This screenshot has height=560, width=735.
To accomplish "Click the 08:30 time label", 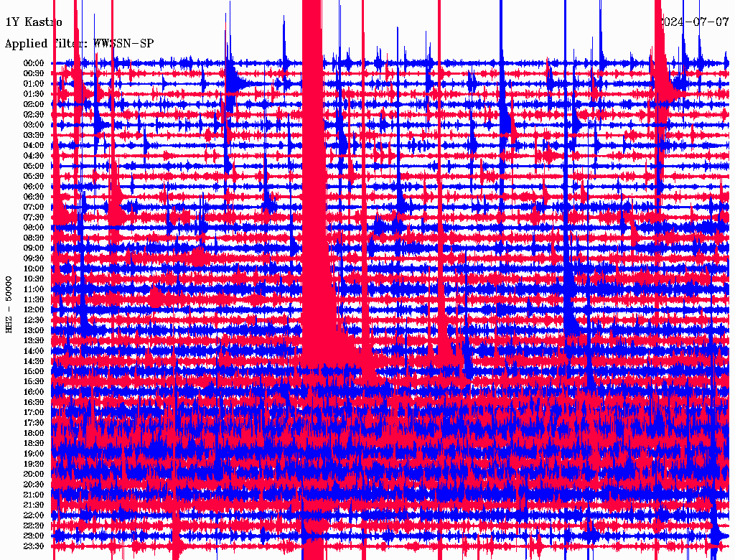I will pos(34,238).
